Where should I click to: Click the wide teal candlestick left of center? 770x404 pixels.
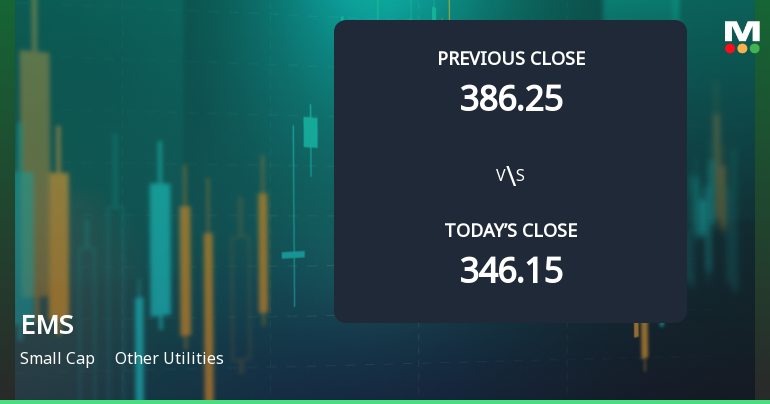click(160, 250)
